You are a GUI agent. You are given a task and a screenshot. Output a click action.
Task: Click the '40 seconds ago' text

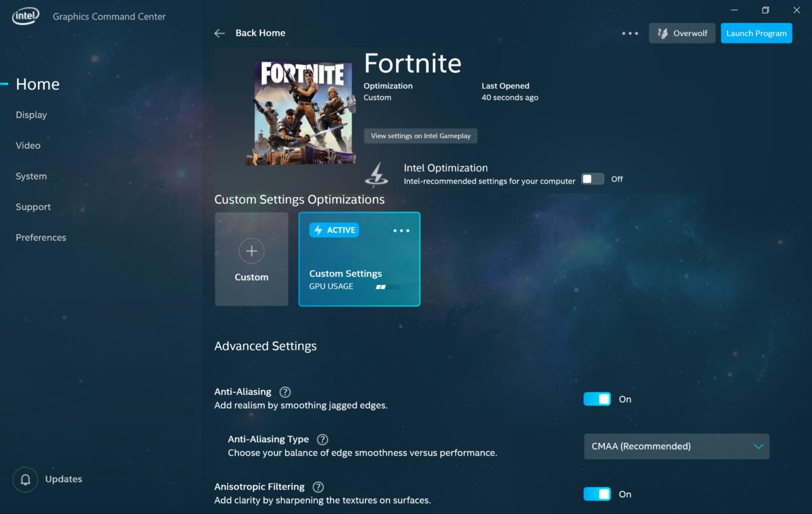[x=509, y=98]
